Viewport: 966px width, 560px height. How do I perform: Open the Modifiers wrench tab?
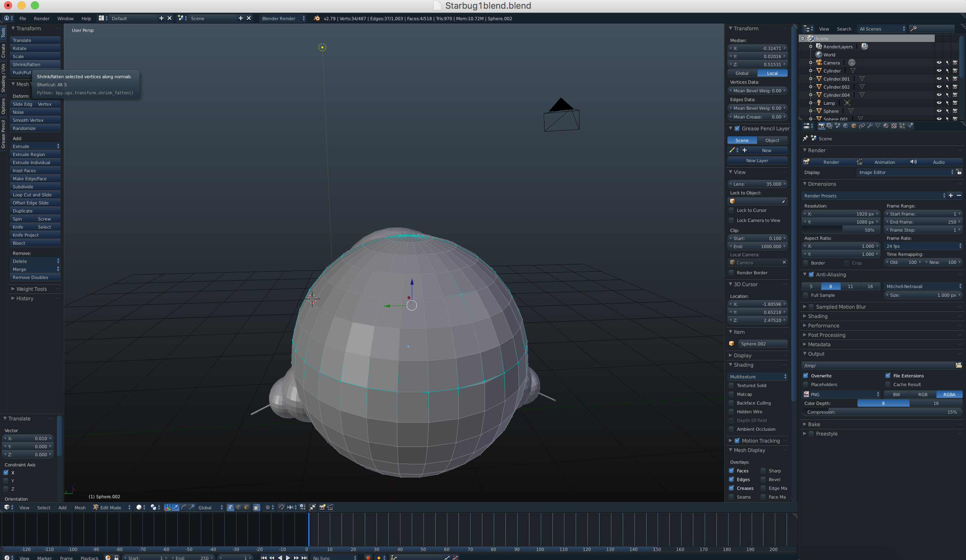pyautogui.click(x=870, y=126)
